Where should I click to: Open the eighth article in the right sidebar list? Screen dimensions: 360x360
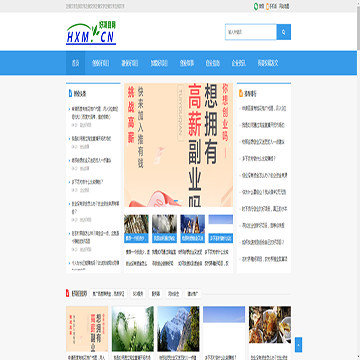tap(263, 225)
